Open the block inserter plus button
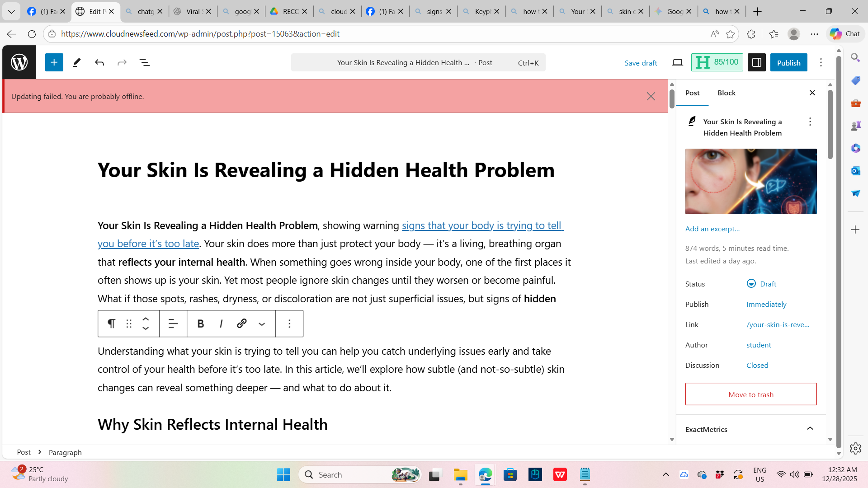The image size is (868, 488). 54,62
